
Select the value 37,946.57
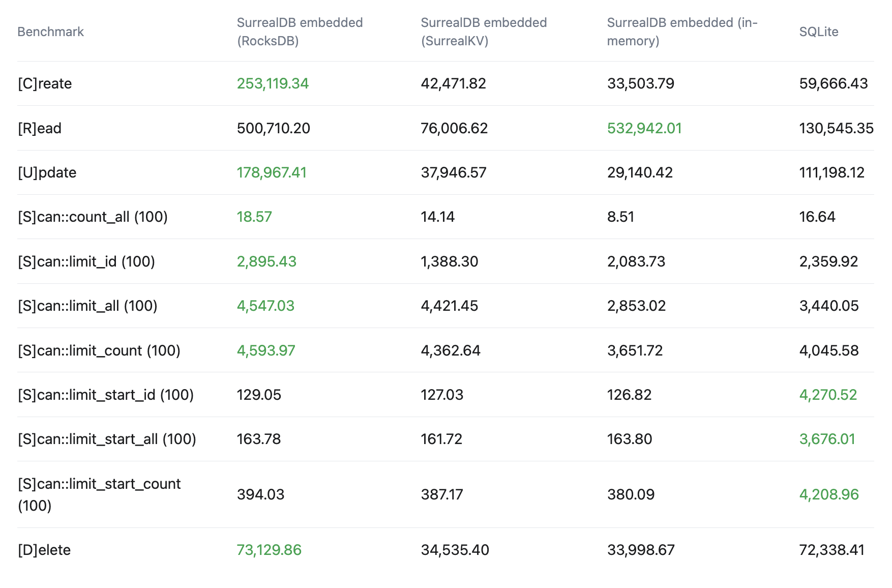[454, 172]
